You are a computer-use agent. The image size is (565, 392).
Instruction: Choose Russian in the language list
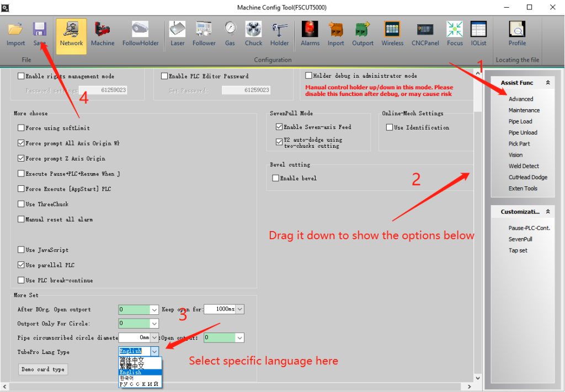pos(141,384)
